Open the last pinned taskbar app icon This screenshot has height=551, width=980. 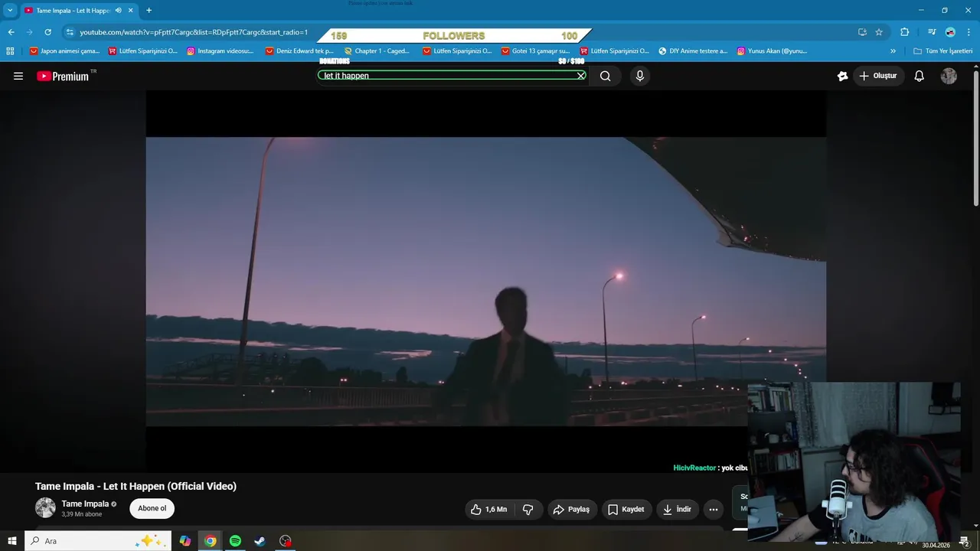pyautogui.click(x=286, y=541)
